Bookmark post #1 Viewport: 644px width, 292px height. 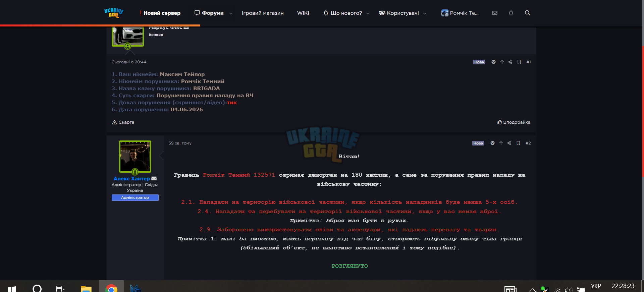[x=519, y=62]
